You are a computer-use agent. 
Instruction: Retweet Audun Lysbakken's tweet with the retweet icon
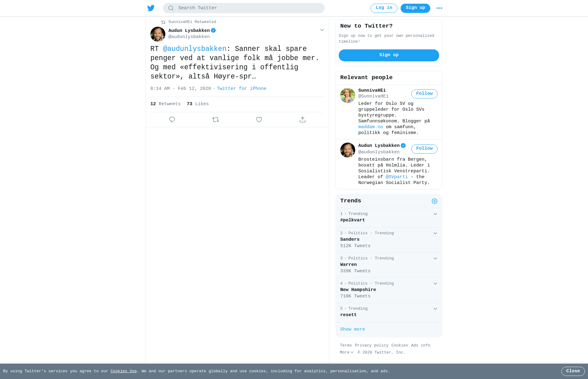point(216,120)
